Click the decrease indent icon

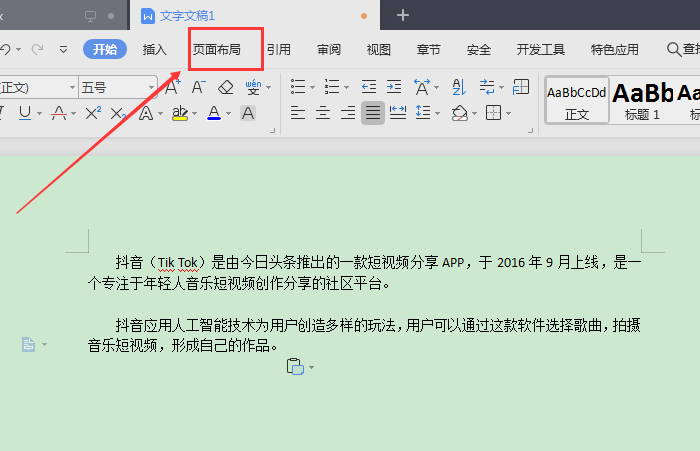click(369, 87)
